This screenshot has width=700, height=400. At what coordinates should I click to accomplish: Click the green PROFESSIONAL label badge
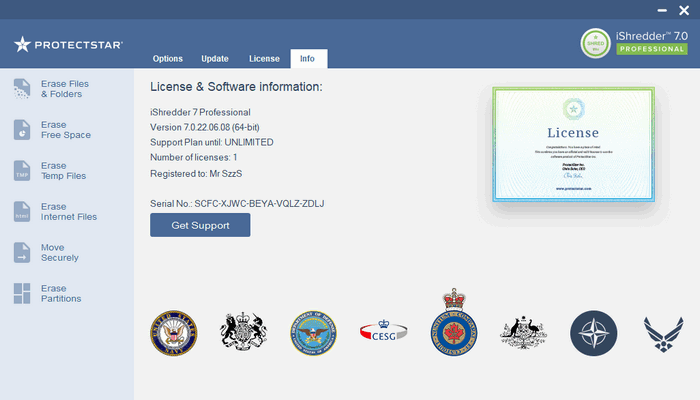coord(652,49)
